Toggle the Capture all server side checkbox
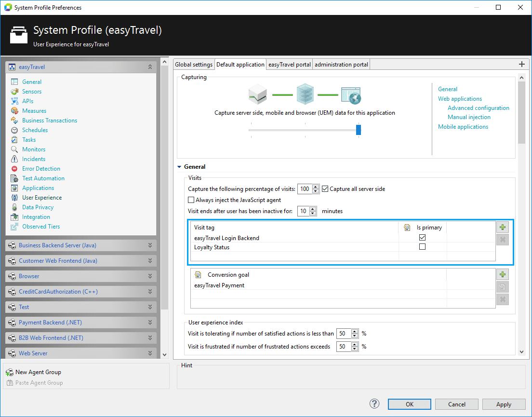This screenshot has height=417, width=532. click(325, 189)
